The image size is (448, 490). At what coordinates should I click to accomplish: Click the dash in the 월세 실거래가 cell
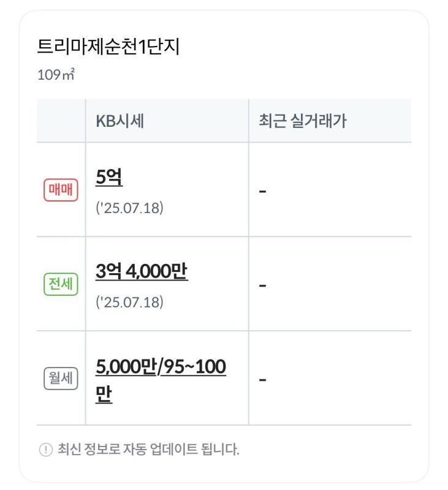[262, 380]
